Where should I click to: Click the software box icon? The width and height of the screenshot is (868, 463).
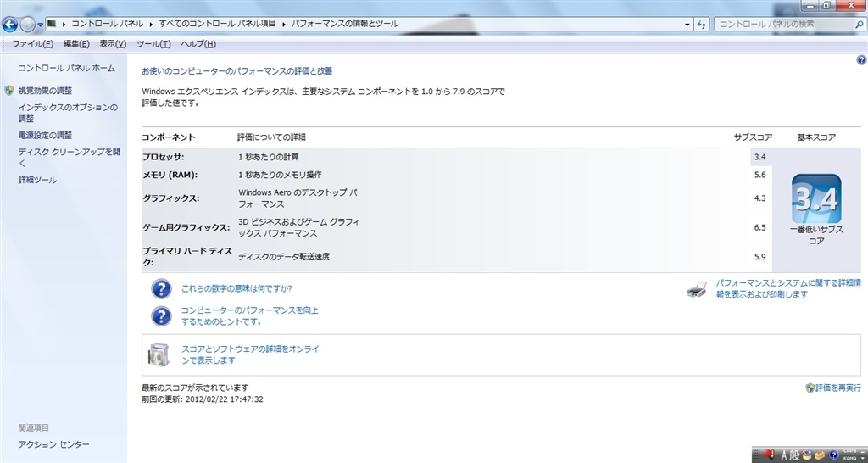(x=157, y=354)
